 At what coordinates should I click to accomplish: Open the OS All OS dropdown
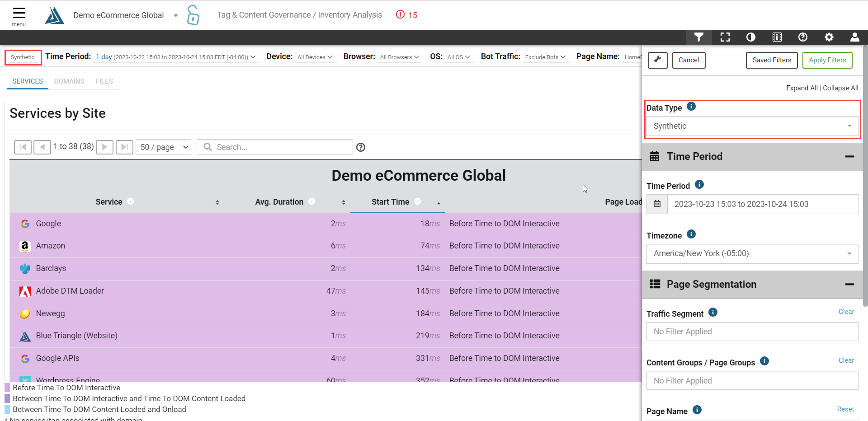click(x=459, y=57)
